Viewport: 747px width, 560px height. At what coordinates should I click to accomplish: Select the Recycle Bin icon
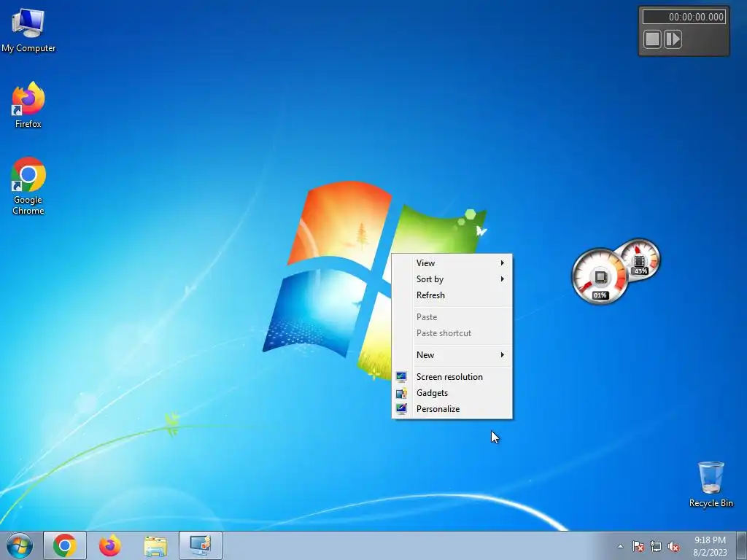pos(711,484)
